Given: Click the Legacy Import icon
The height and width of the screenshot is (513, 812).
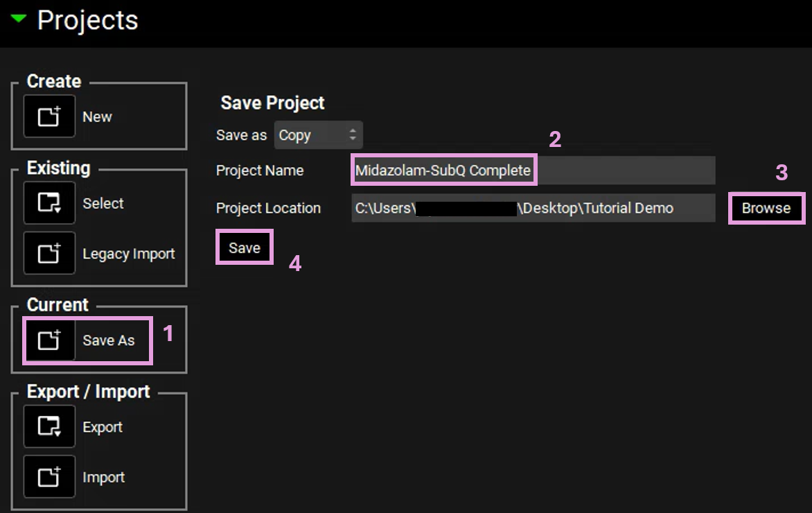Looking at the screenshot, I should click(49, 254).
